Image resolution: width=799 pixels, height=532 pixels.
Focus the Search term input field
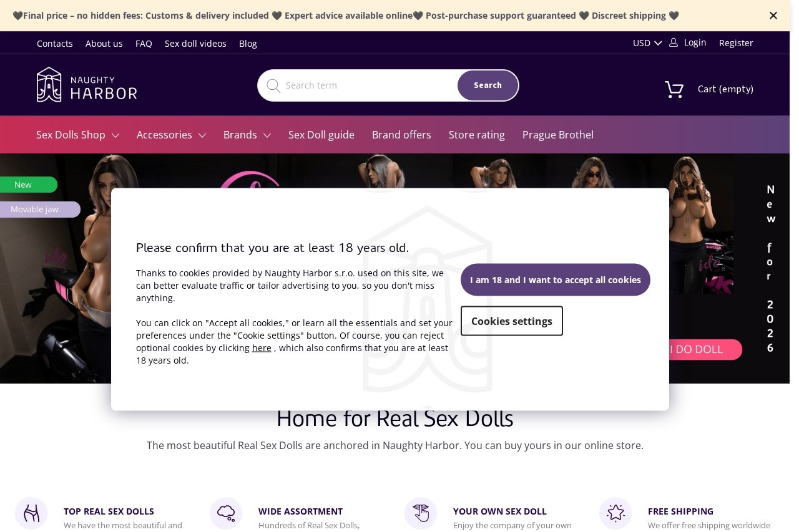point(368,85)
